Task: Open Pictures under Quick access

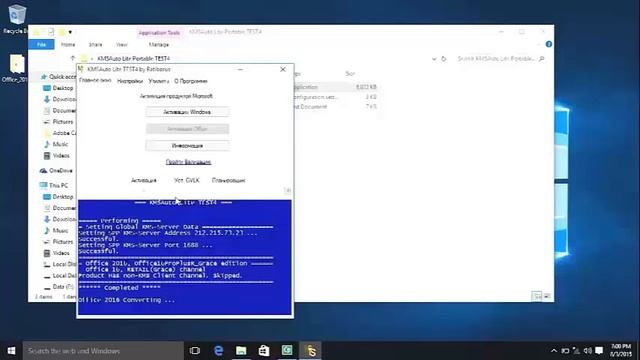Action: tap(59, 122)
